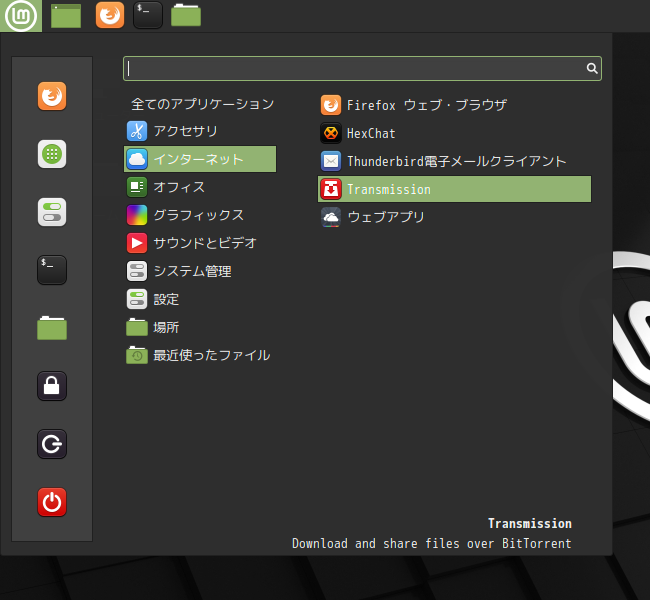
Task: Focus the menu search field
Action: pos(362,68)
